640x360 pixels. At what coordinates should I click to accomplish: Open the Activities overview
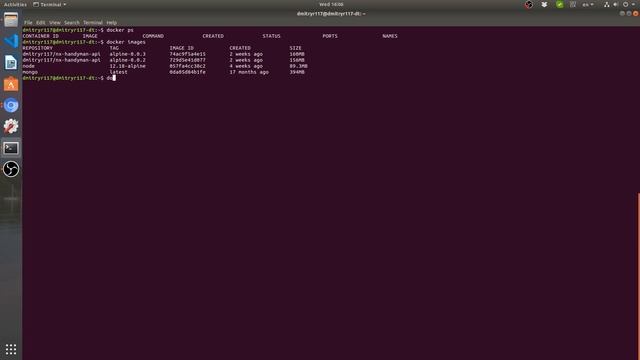[x=15, y=4]
